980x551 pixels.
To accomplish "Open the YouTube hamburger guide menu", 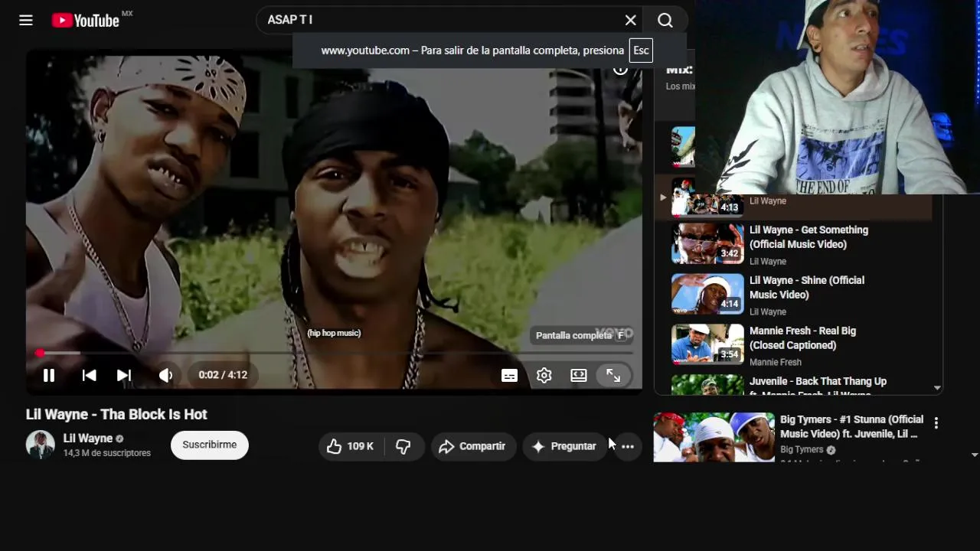I will point(26,21).
